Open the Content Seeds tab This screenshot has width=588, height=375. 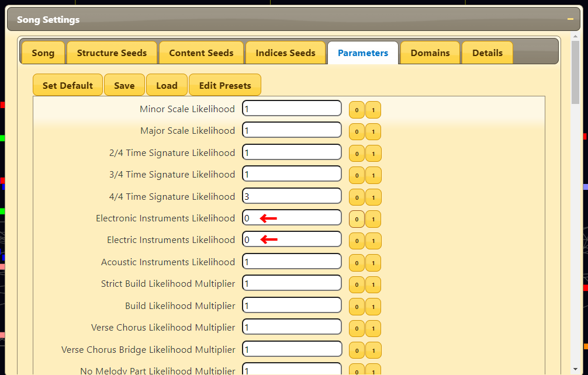[201, 53]
